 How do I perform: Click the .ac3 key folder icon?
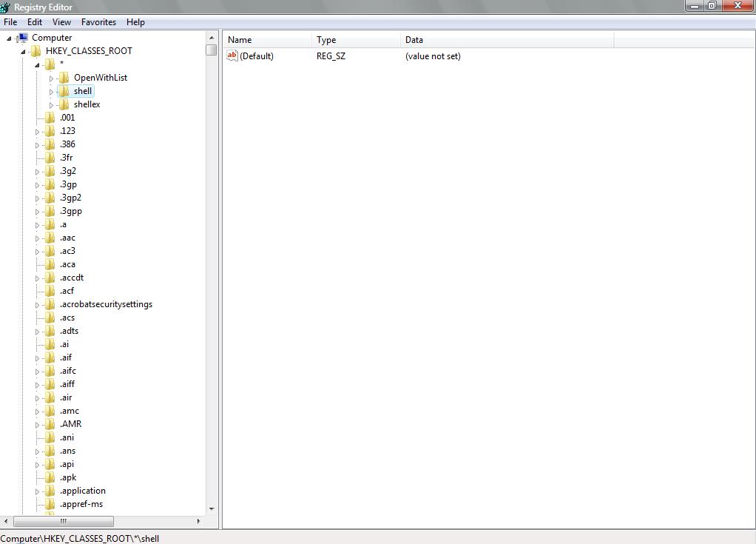coord(50,251)
